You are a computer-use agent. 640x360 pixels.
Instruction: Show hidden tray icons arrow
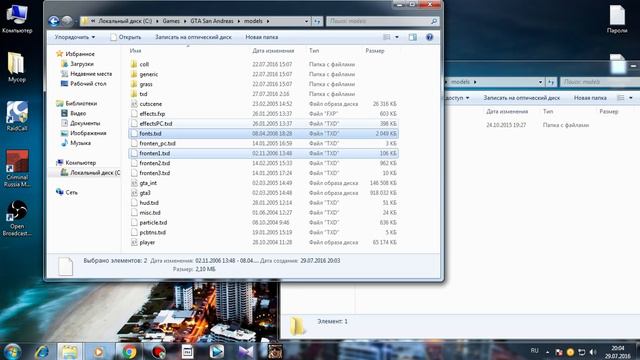(547, 352)
